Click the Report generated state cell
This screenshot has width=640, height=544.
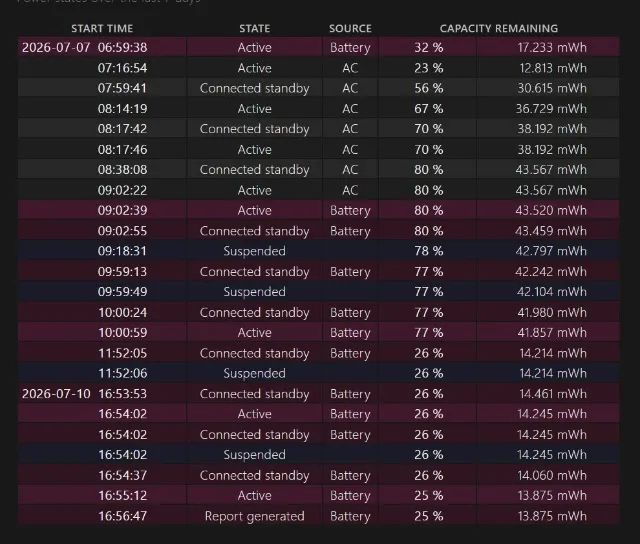pyautogui.click(x=255, y=516)
